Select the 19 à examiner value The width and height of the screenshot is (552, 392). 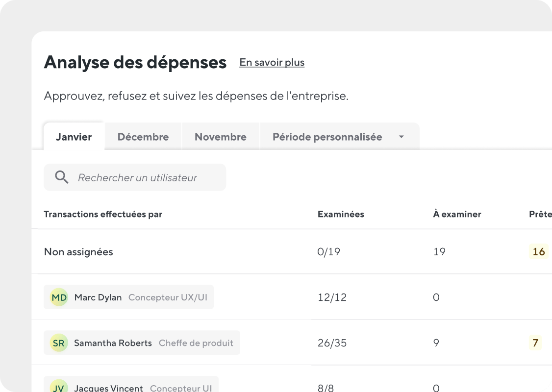pos(439,251)
